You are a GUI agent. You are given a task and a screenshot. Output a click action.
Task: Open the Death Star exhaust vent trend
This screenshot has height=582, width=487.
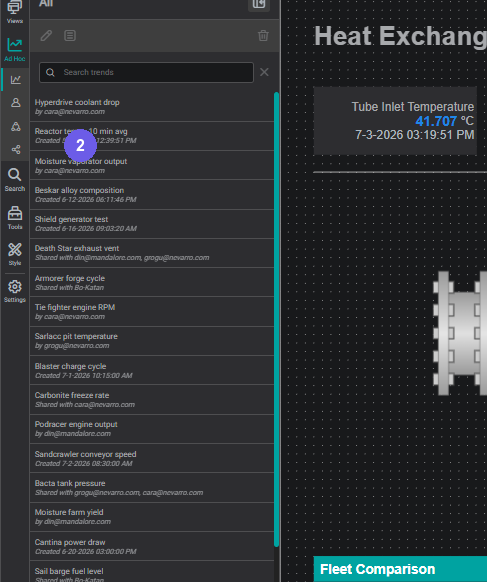152,253
